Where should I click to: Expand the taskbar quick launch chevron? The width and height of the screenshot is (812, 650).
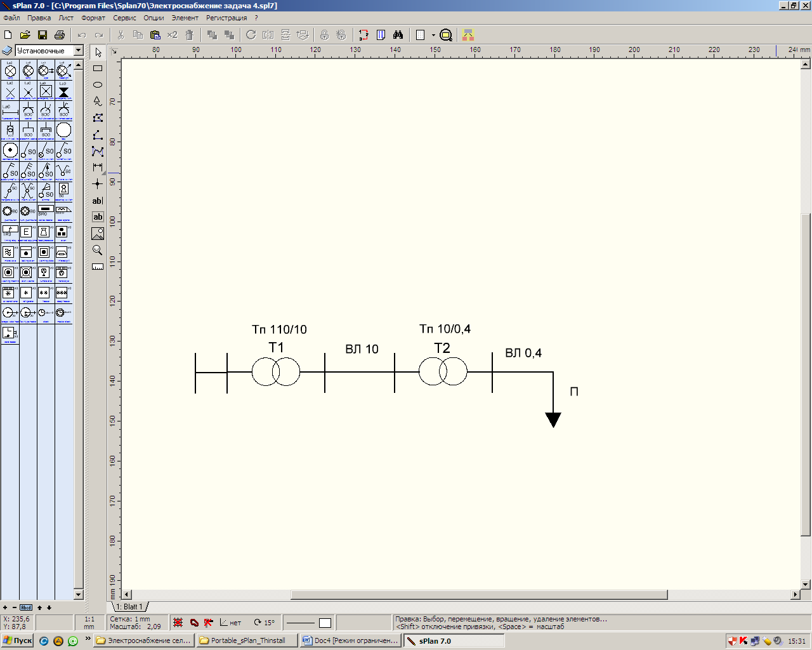pos(88,639)
